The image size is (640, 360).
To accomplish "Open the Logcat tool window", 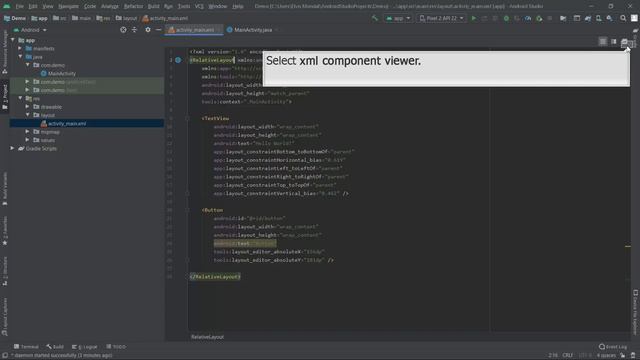I will point(84,347).
